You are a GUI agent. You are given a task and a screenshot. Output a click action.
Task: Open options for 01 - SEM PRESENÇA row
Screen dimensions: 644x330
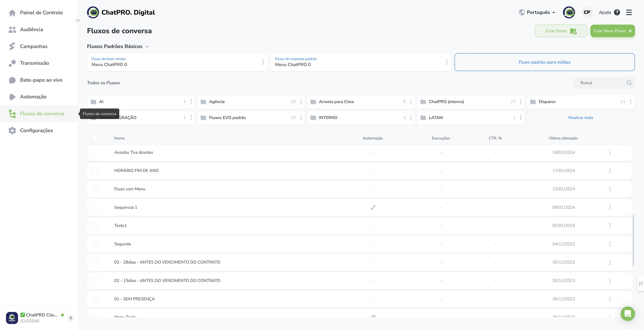610,299
